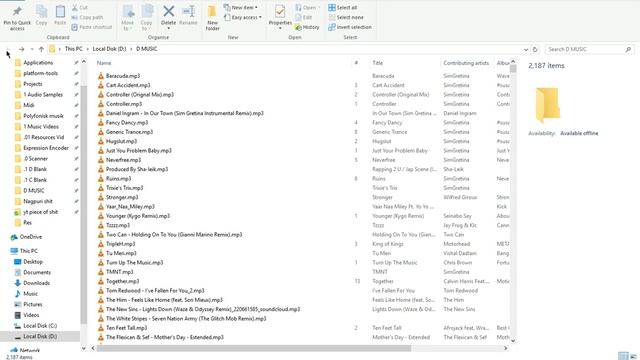Viewport: 640px width, 360px height.
Task: Select Fancy Dancy.mp3 file
Action: click(127, 122)
